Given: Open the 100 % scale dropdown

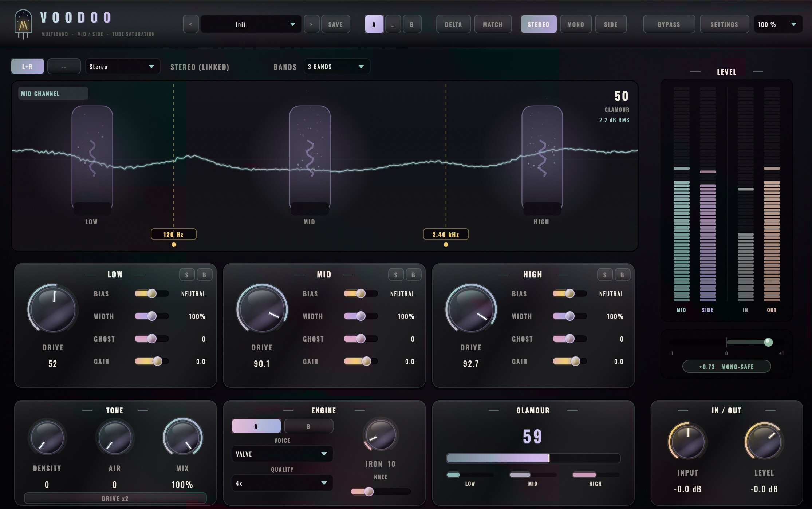Looking at the screenshot, I should (778, 24).
